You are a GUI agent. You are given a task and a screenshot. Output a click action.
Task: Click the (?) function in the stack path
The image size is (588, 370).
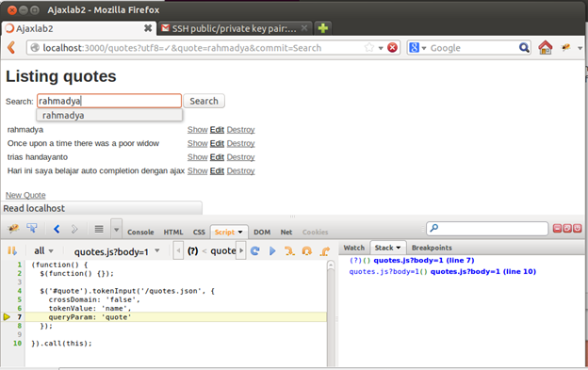click(193, 251)
